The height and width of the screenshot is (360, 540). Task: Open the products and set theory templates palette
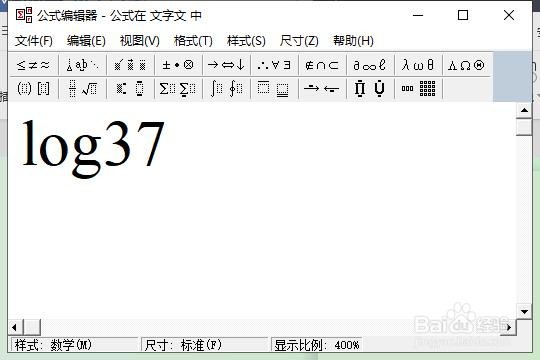pos(370,89)
